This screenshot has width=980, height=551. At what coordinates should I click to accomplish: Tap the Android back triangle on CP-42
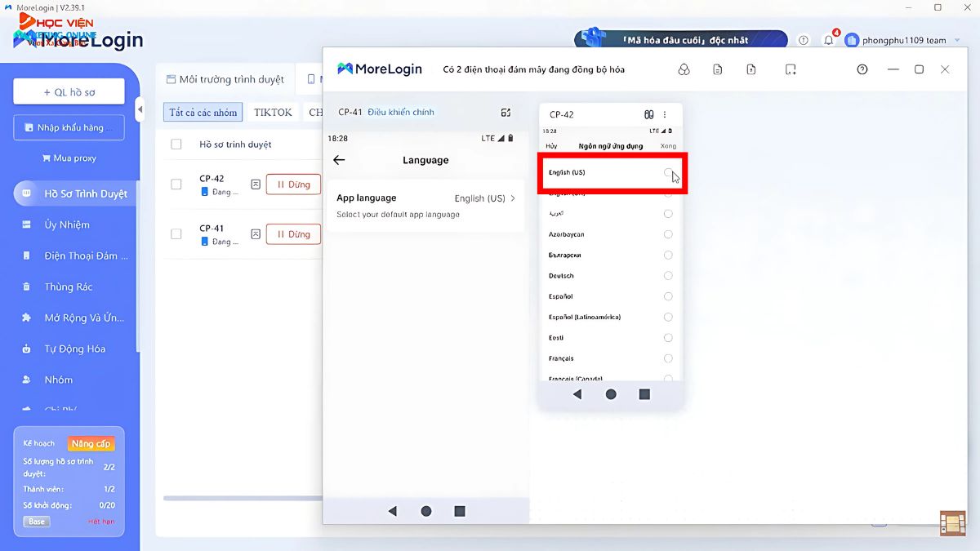tap(577, 394)
